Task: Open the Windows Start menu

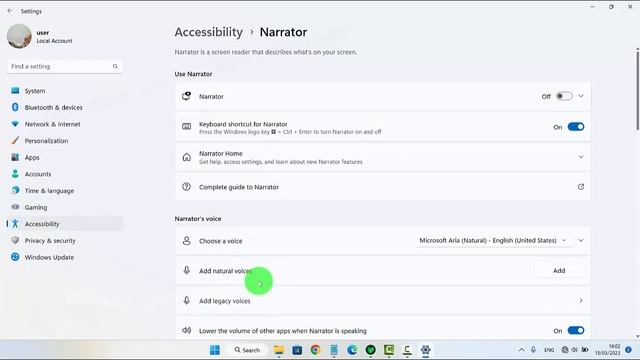Action: point(215,350)
